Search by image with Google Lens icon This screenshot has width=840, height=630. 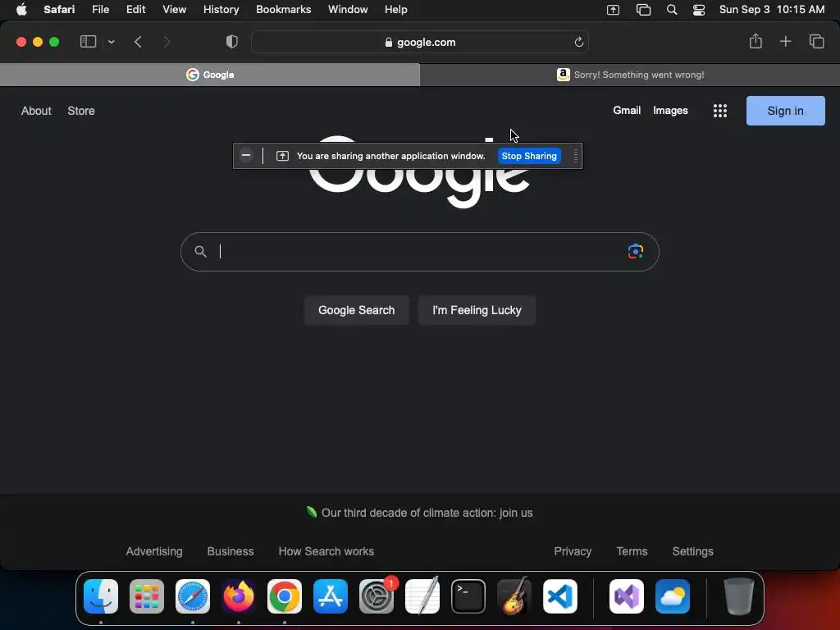click(x=636, y=251)
